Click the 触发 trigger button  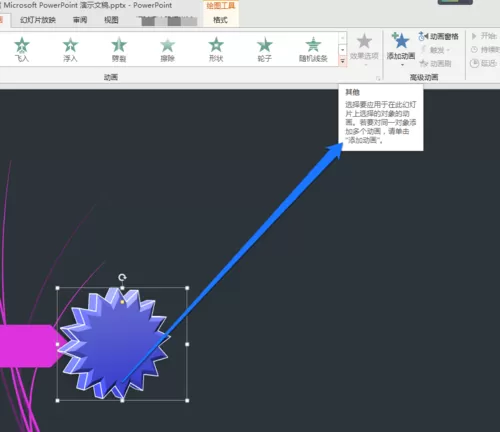coord(435,50)
